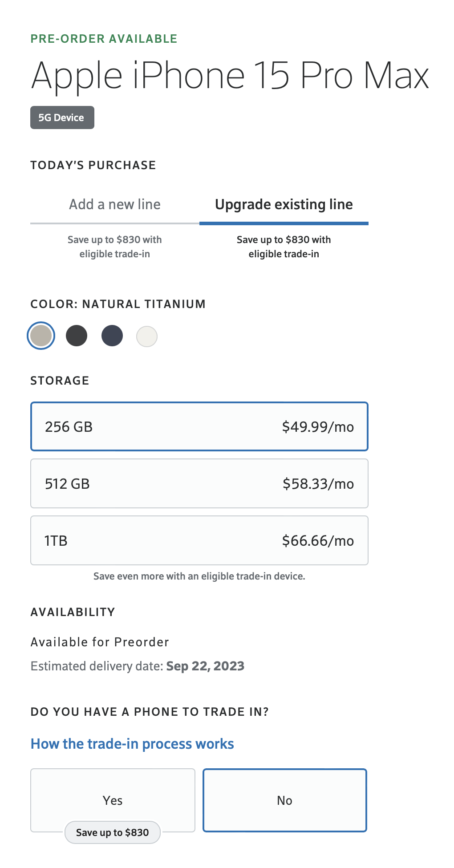
Task: Click trade-in savings text under Add a new line
Action: pyautogui.click(x=114, y=247)
